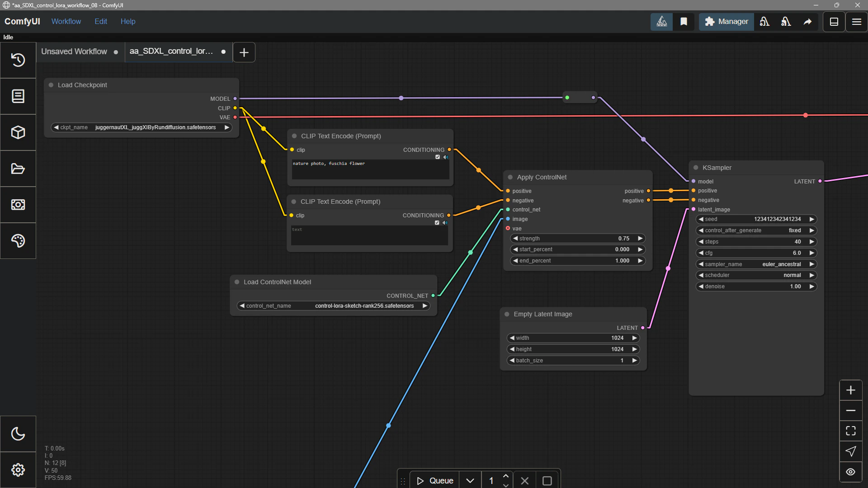Open the Workflow menu
868x488 pixels.
66,22
